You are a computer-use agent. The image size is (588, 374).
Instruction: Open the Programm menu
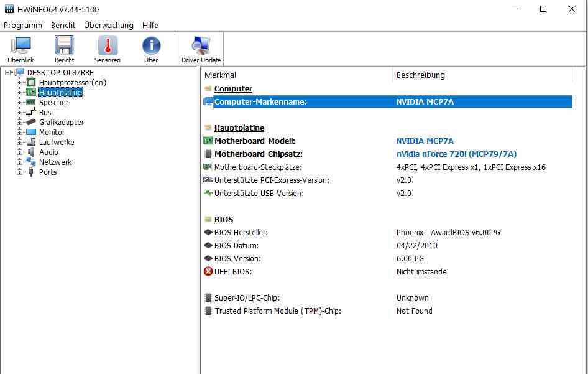(x=23, y=25)
